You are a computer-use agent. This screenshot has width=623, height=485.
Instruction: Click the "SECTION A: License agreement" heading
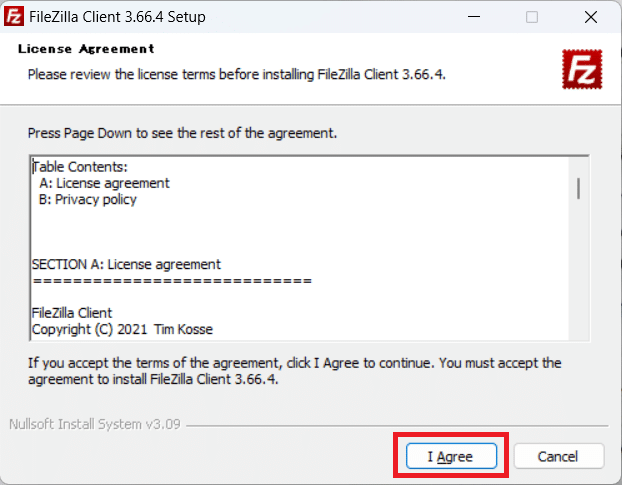pyautogui.click(x=126, y=265)
